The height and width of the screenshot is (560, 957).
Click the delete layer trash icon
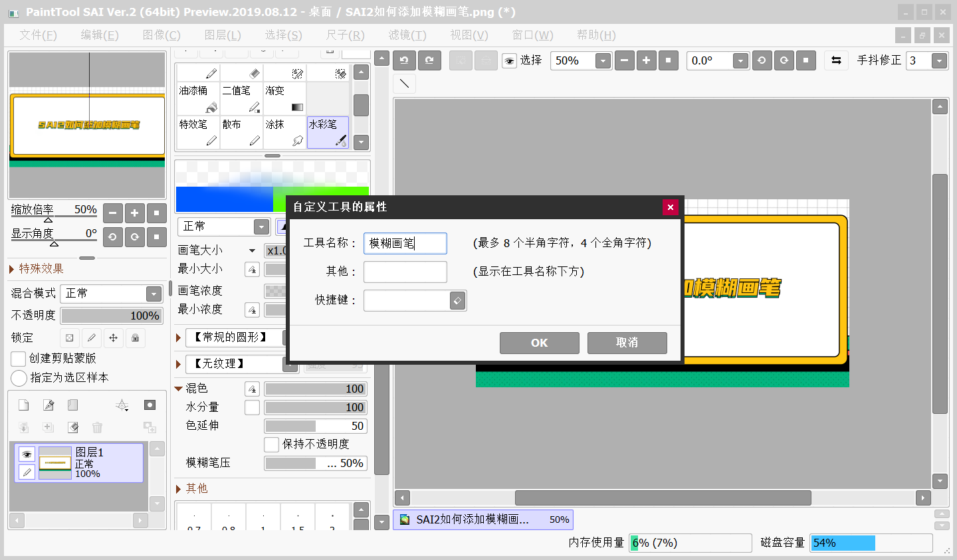click(98, 427)
